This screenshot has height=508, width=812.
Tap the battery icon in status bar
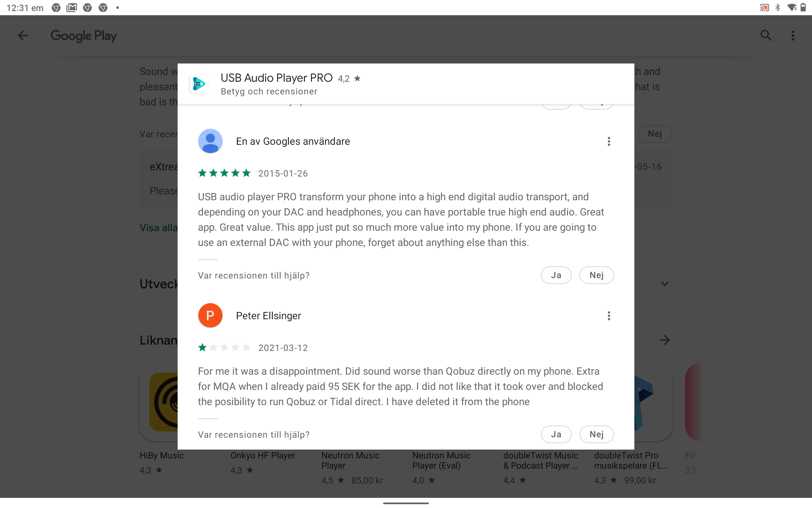[x=803, y=8]
